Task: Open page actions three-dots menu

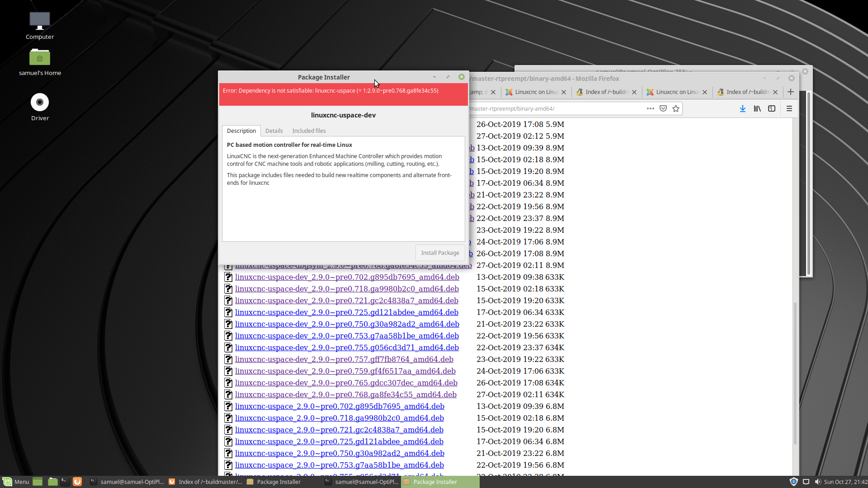Action: pyautogui.click(x=651, y=108)
